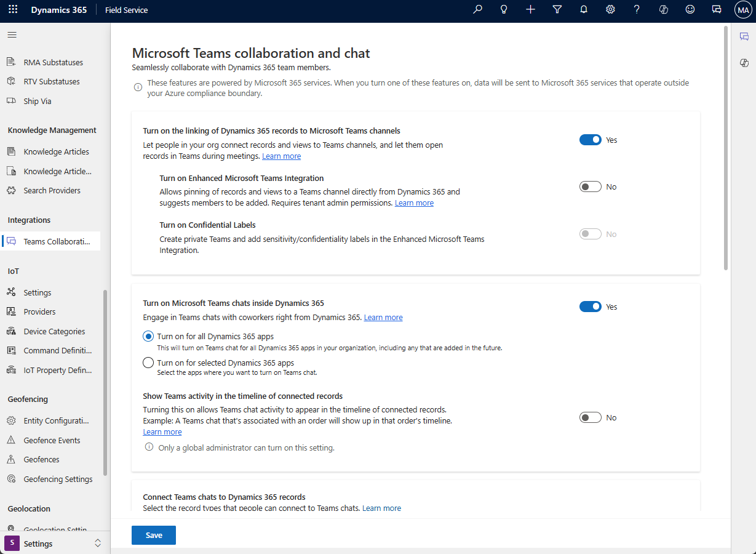The height and width of the screenshot is (554, 756).
Task: Open Learn more link for Enhanced Integration
Action: pyautogui.click(x=414, y=203)
